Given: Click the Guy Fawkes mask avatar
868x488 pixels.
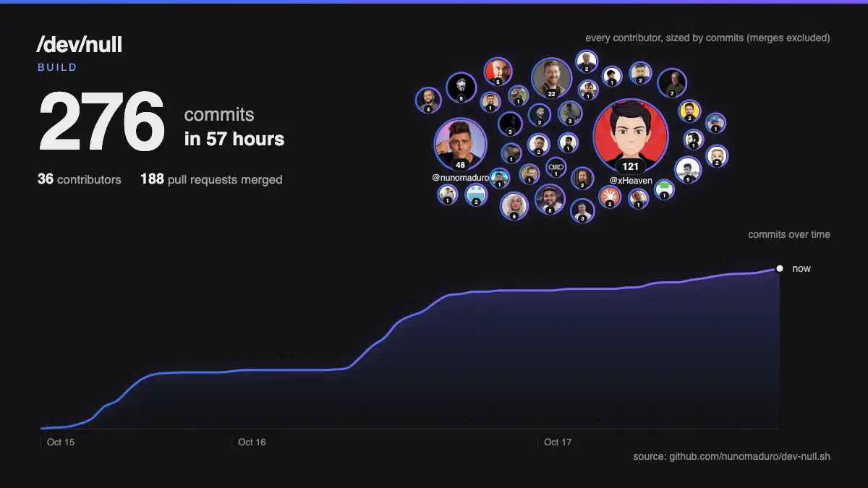Looking at the screenshot, I should [x=461, y=87].
